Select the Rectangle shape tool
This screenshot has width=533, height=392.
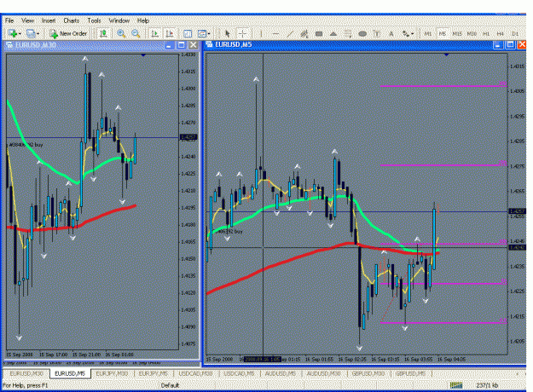[319, 33]
